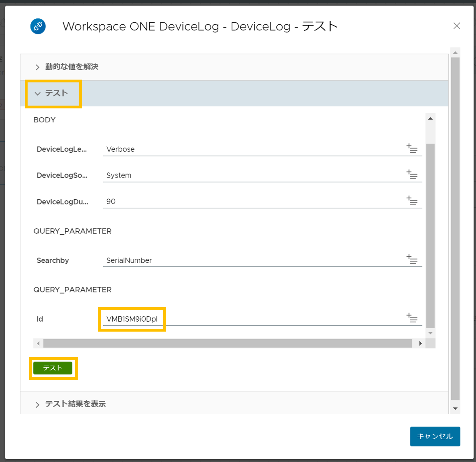Click inner panel scroll down arrow
The width and height of the screenshot is (476, 462).
point(430,333)
